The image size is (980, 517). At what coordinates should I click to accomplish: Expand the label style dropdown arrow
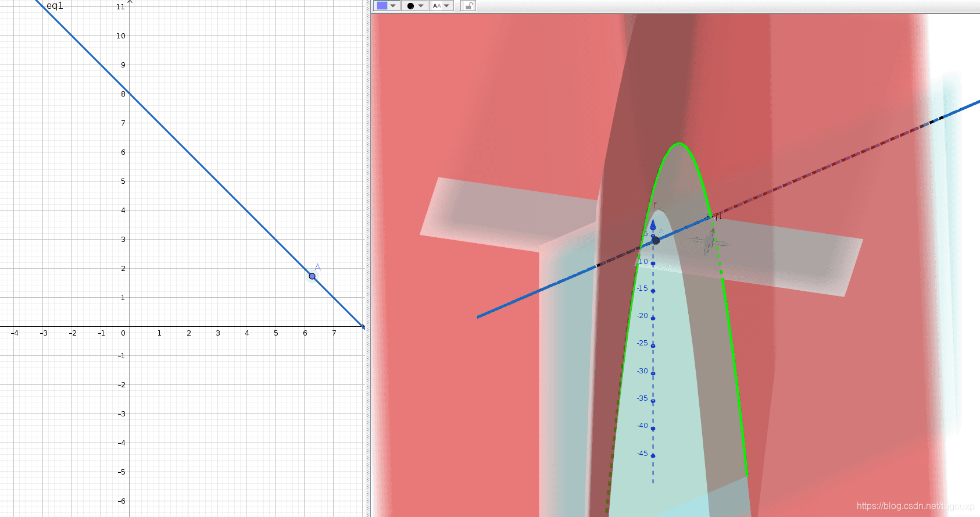446,6
